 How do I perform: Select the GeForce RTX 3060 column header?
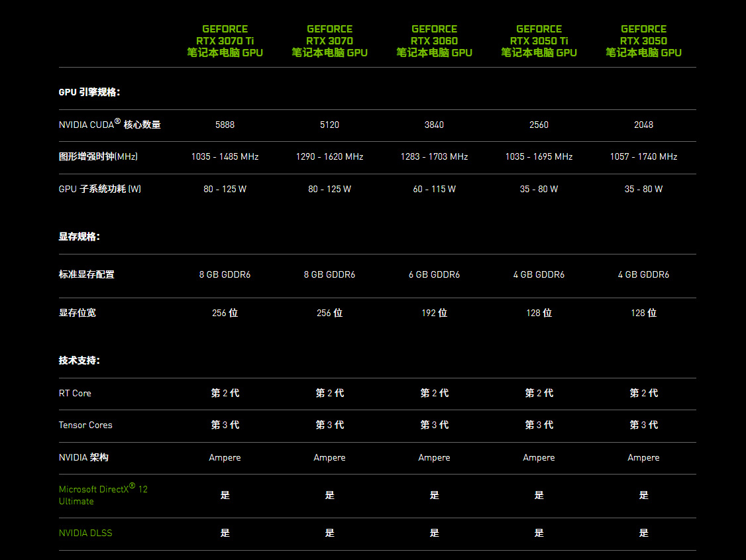point(435,41)
